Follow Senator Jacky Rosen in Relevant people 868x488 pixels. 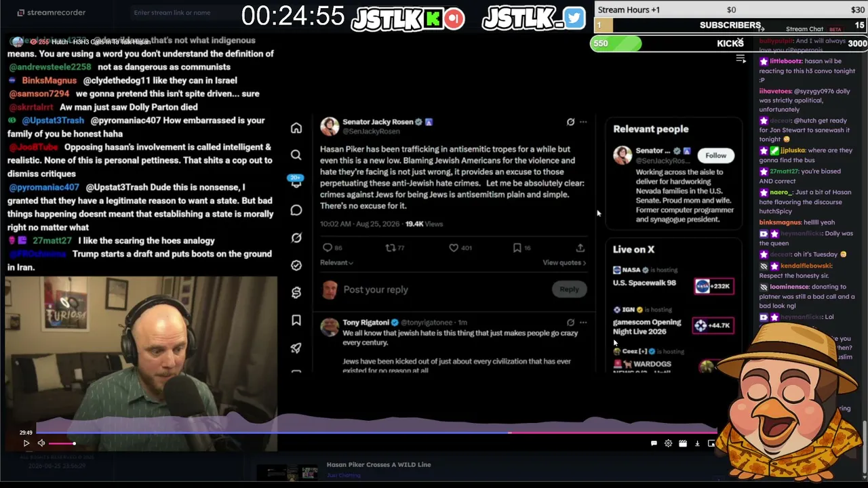(x=715, y=155)
